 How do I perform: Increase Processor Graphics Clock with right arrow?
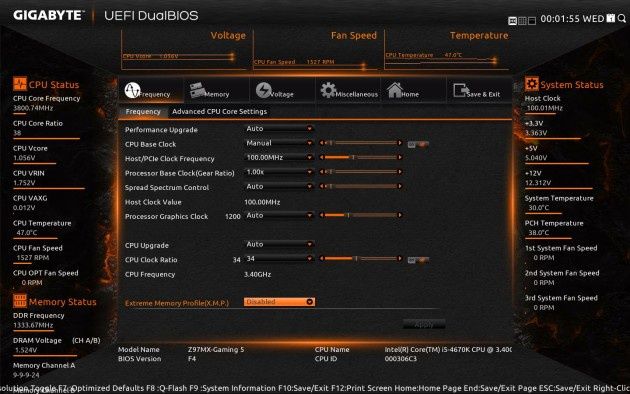[399, 215]
